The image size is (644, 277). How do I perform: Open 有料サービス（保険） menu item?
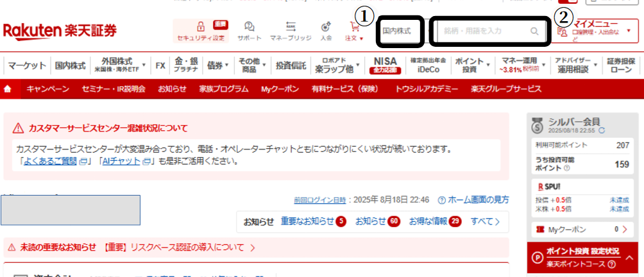pyautogui.click(x=344, y=89)
